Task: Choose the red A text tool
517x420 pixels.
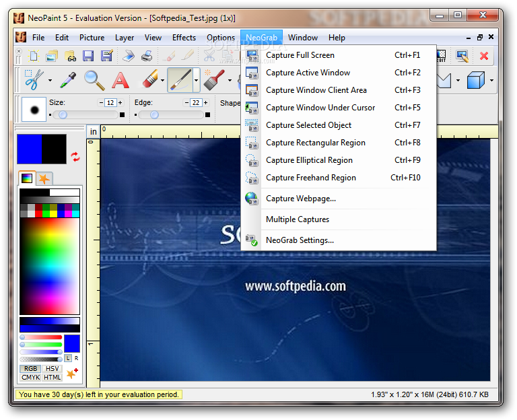Action: pyautogui.click(x=120, y=81)
